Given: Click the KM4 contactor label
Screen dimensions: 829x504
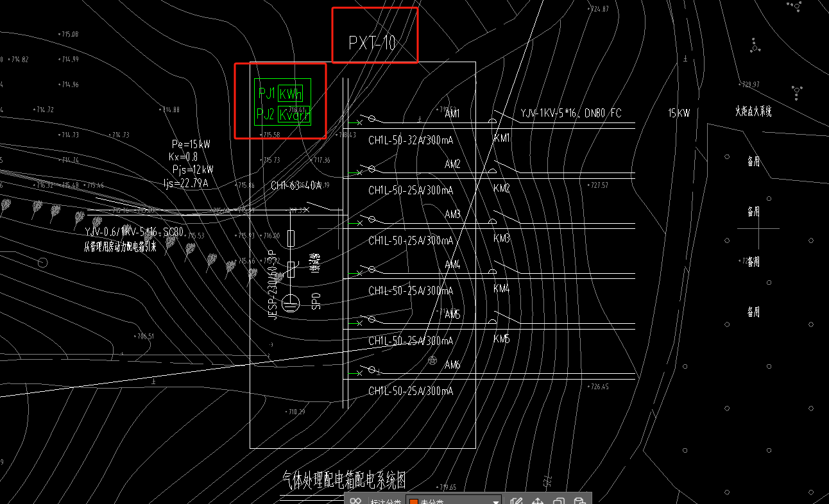Looking at the screenshot, I should point(502,289).
